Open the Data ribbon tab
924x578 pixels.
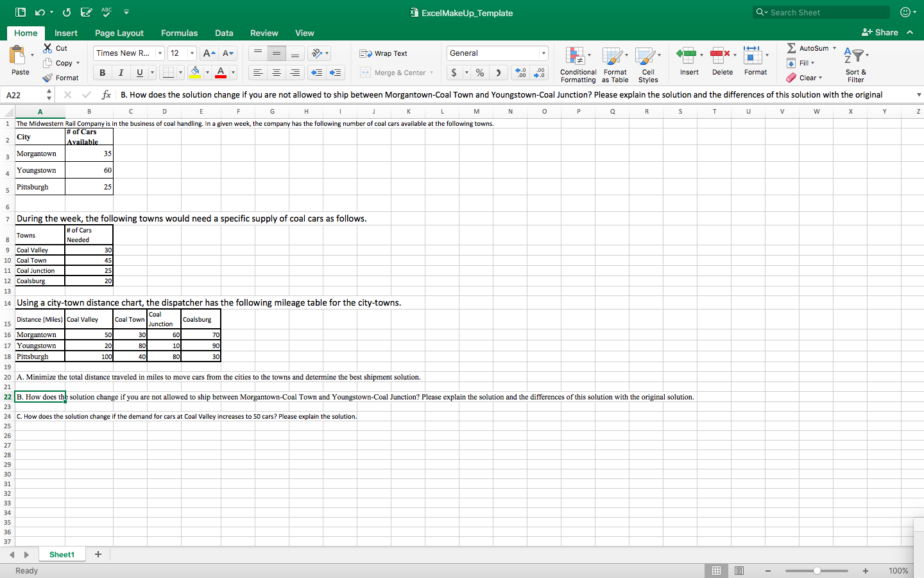pyautogui.click(x=224, y=33)
